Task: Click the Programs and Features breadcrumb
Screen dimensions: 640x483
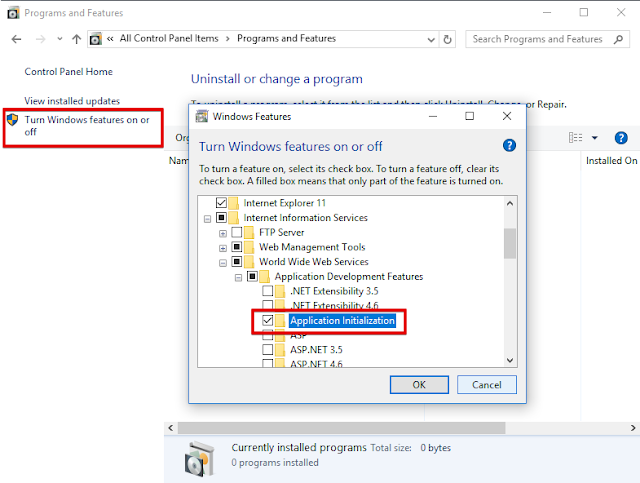Action: tap(287, 38)
